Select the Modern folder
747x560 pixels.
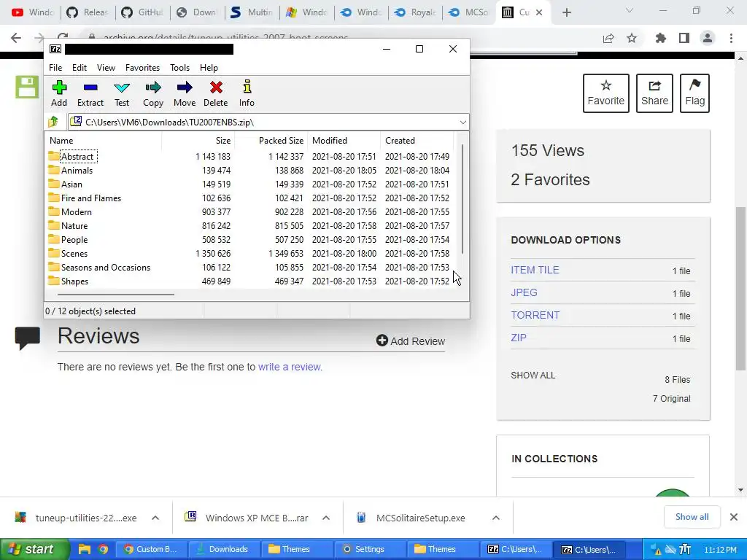(70, 212)
